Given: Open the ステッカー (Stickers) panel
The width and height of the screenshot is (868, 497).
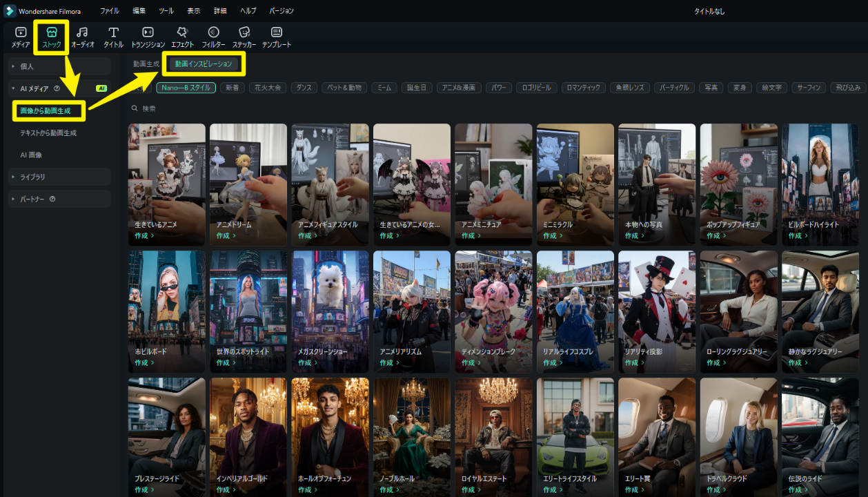Looking at the screenshot, I should [244, 37].
